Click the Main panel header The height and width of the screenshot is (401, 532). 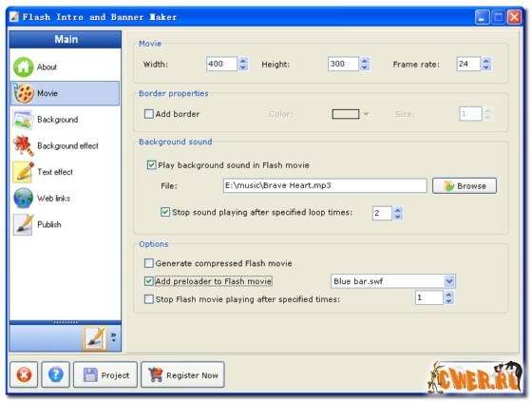pos(66,39)
